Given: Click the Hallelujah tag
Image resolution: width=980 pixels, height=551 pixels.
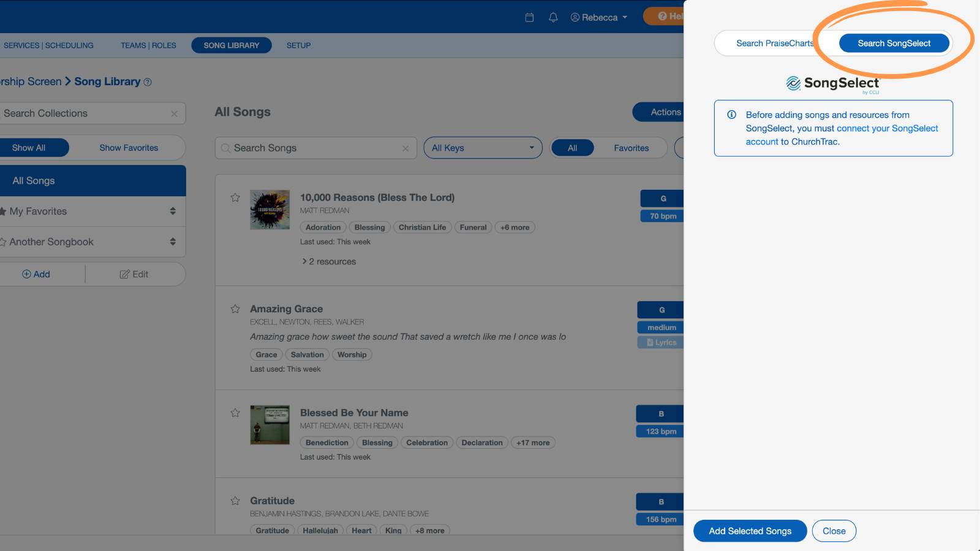Looking at the screenshot, I should (x=320, y=531).
